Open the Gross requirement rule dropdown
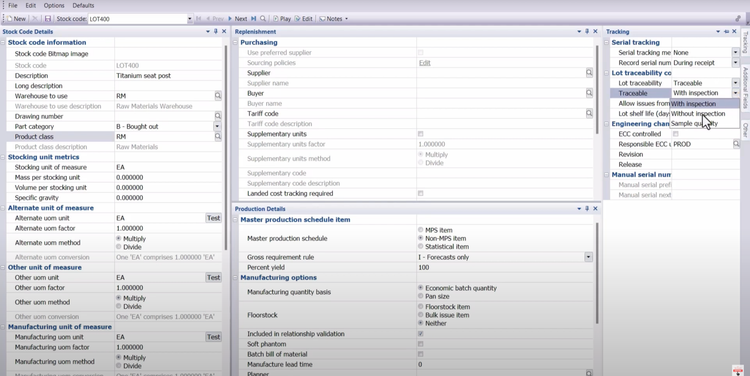 click(588, 257)
